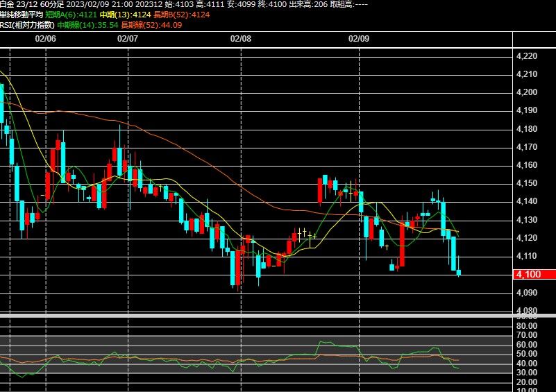Click the 高:4111 high price value
Image resolution: width=556 pixels, height=392 pixels.
click(x=210, y=4)
